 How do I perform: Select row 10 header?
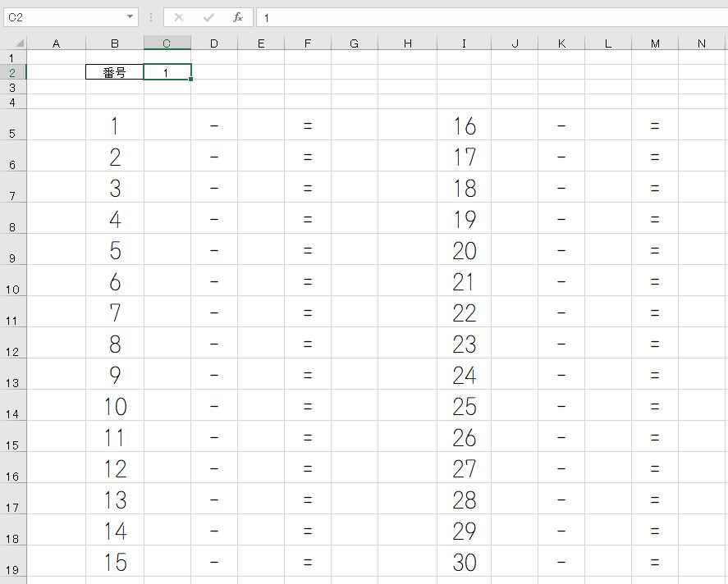(x=13, y=281)
